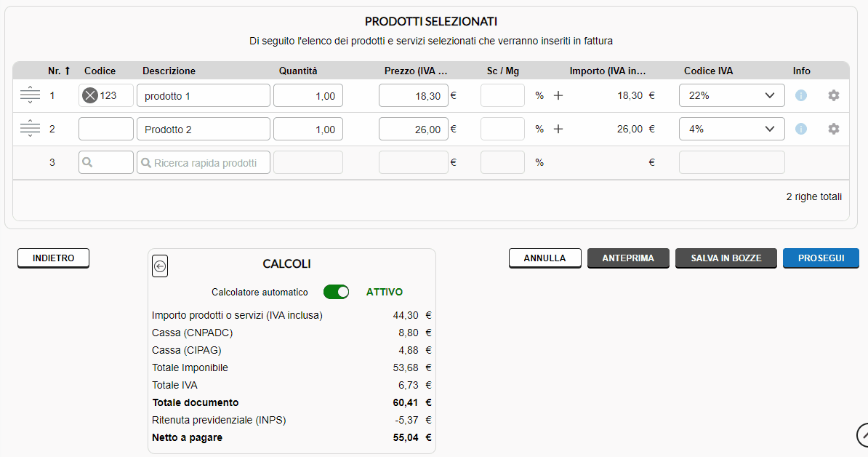Edit the price field showing 18,30
The width and height of the screenshot is (868, 457).
(x=413, y=95)
